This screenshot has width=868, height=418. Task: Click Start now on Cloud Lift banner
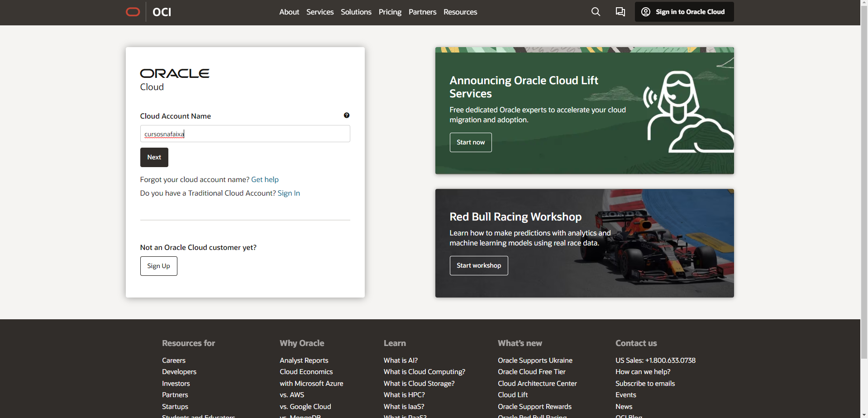coord(470,142)
